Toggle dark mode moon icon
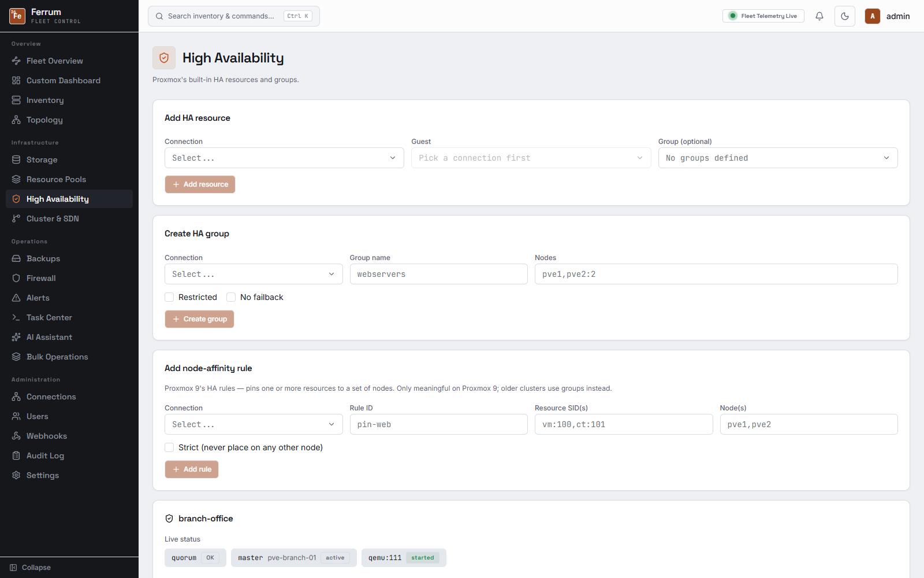This screenshot has height=578, width=924. click(x=845, y=16)
